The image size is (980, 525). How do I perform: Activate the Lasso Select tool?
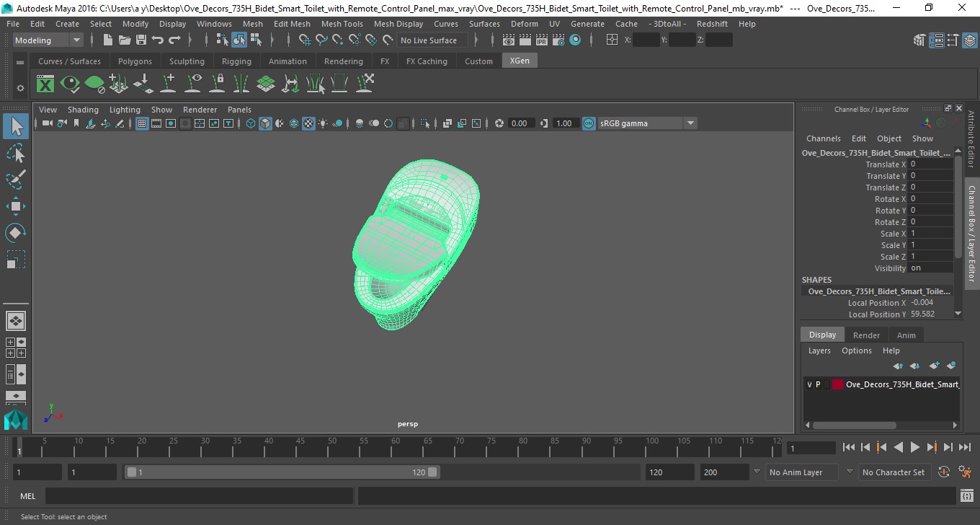pyautogui.click(x=16, y=154)
